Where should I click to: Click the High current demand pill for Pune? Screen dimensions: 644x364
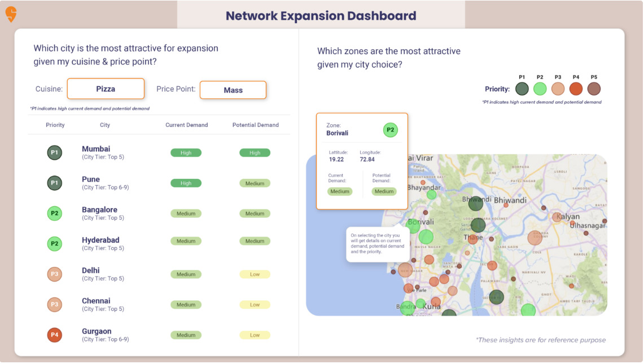pyautogui.click(x=186, y=183)
